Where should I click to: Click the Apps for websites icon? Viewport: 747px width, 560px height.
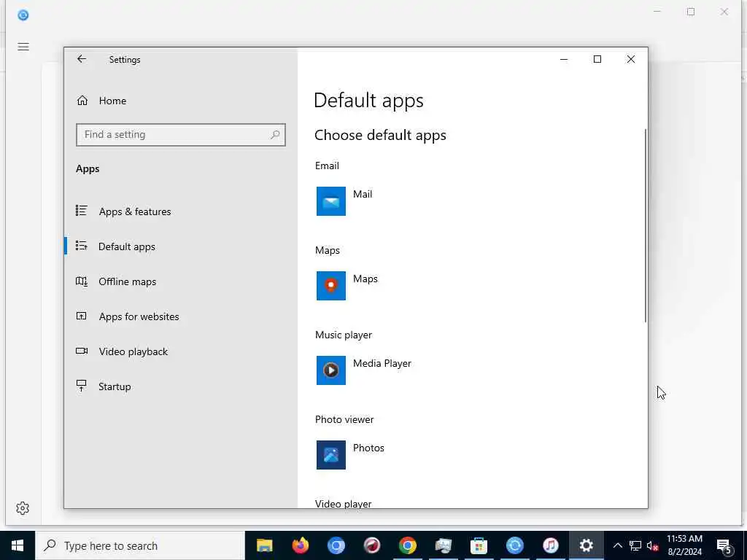point(82,316)
